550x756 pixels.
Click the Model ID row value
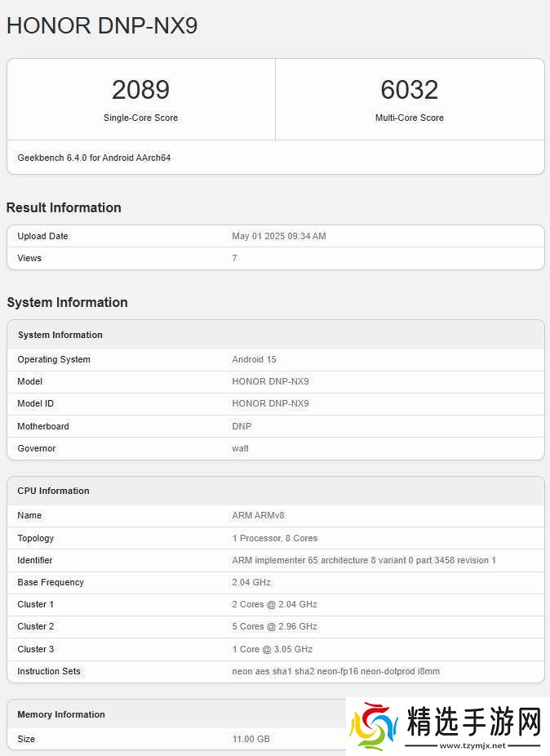pos(270,403)
